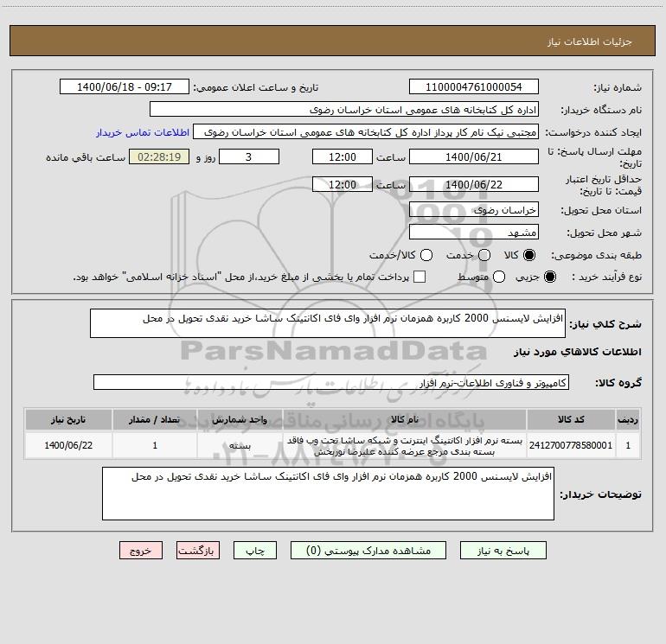The height and width of the screenshot is (644, 666).
Task: Click item code 2412700778580001 cell
Action: 571,445
